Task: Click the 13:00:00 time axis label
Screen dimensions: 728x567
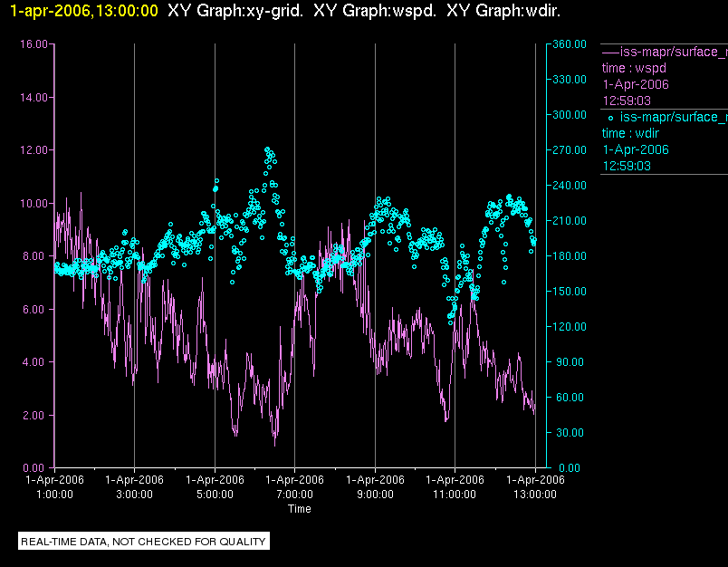Action: pos(535,495)
